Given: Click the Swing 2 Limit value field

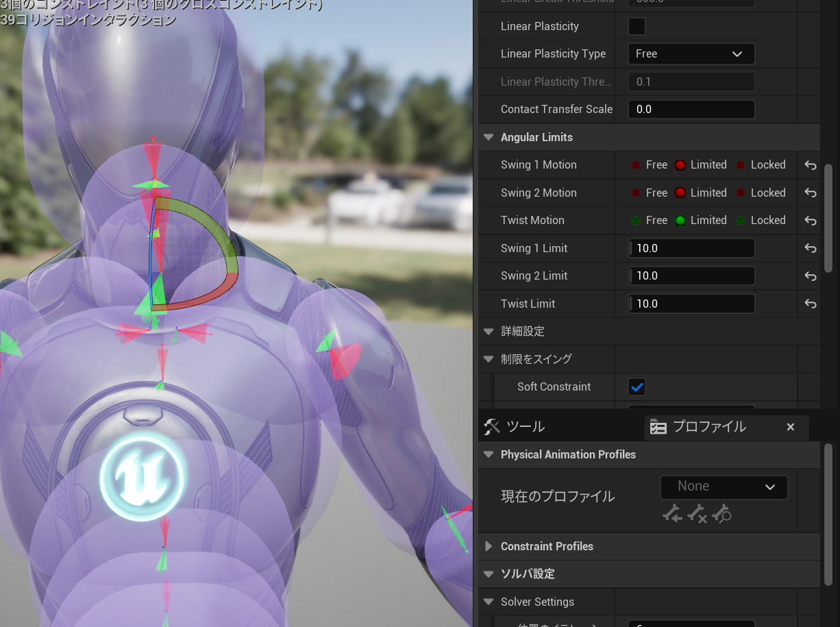Looking at the screenshot, I should (691, 276).
